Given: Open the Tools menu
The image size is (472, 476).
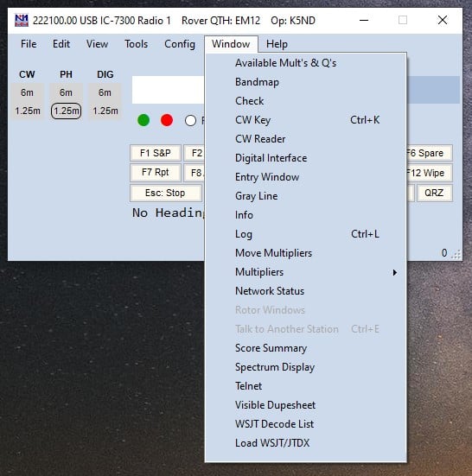Looking at the screenshot, I should (x=136, y=44).
